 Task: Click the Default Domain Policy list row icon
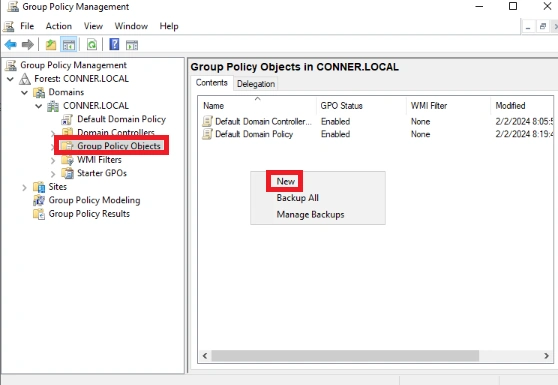(x=207, y=134)
